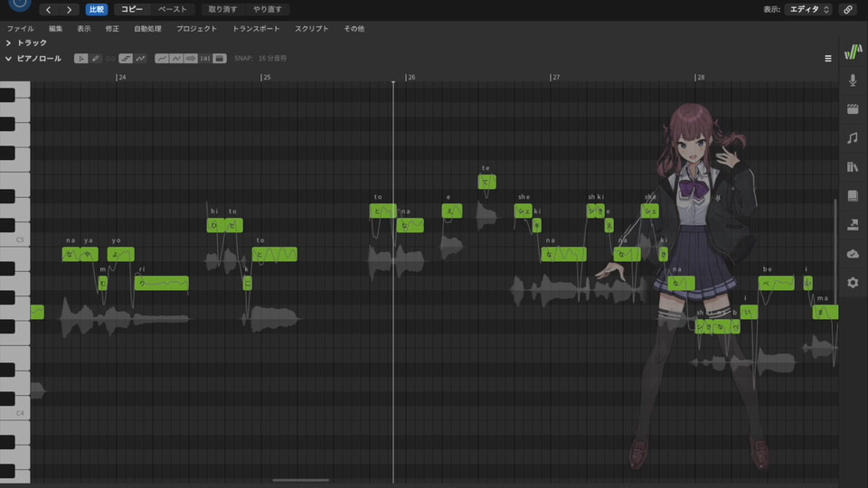Viewport: 868px width, 488px height.
Task: Select the ひ (hi) note
Action: point(215,225)
